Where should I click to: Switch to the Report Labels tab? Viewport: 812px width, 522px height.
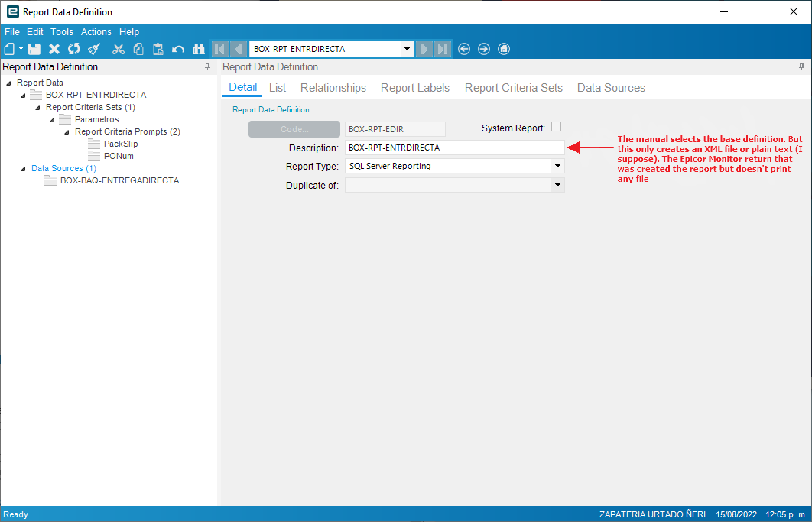coord(415,88)
